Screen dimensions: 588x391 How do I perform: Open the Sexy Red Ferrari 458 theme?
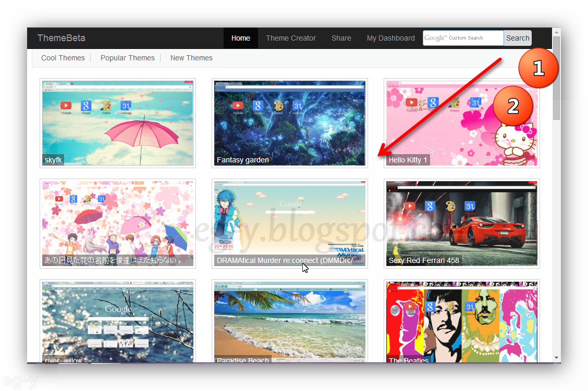462,223
